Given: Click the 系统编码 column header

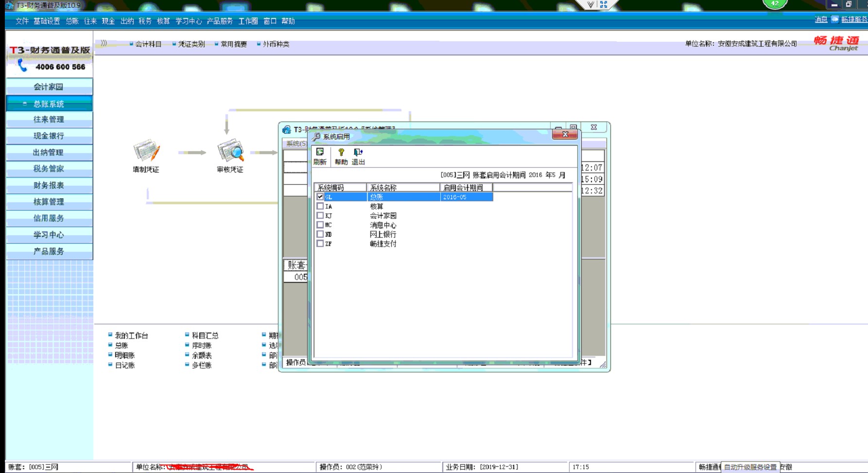Looking at the screenshot, I should click(340, 187).
